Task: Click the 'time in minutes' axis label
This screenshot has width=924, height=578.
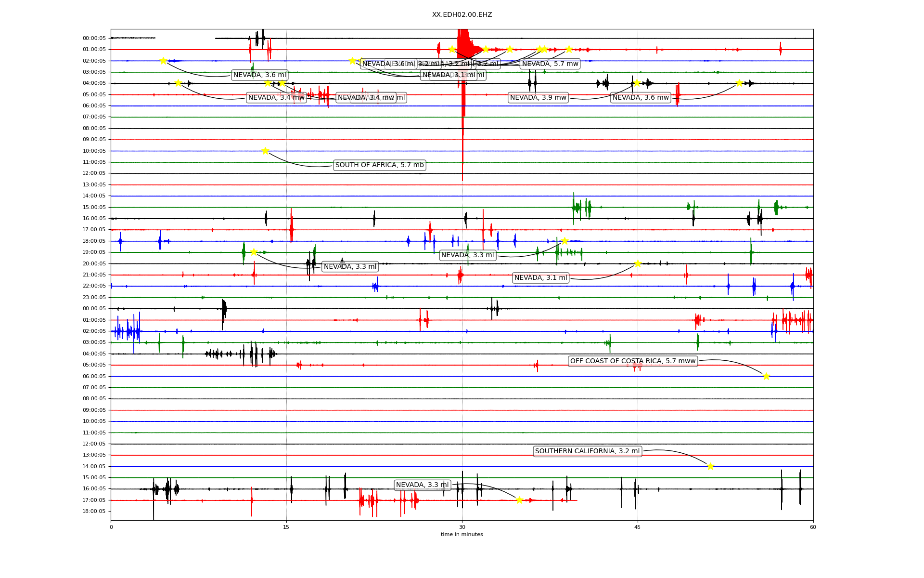Action: tap(462, 534)
